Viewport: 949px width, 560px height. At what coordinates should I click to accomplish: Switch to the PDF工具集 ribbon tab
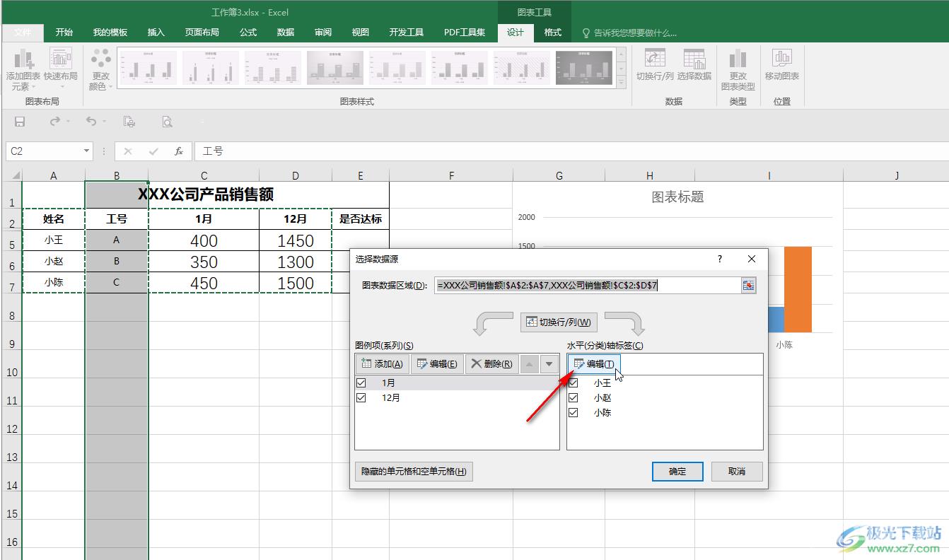(465, 33)
